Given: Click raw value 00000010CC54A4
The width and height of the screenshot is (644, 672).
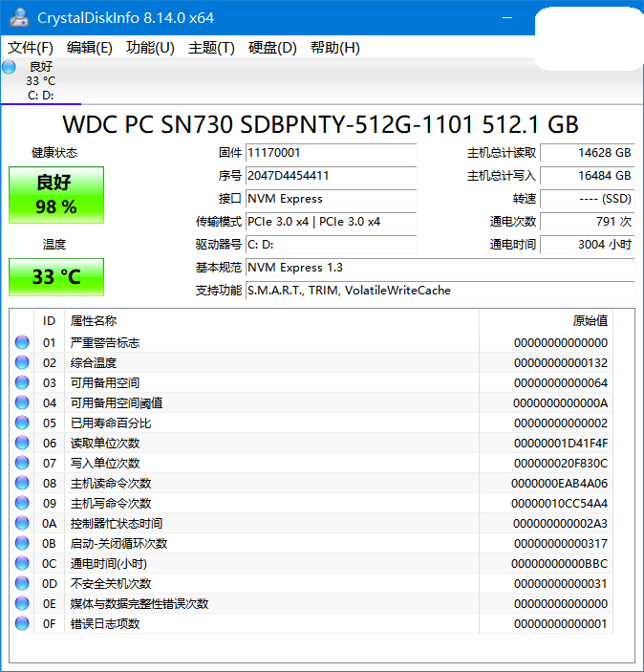Looking at the screenshot, I should (560, 504).
